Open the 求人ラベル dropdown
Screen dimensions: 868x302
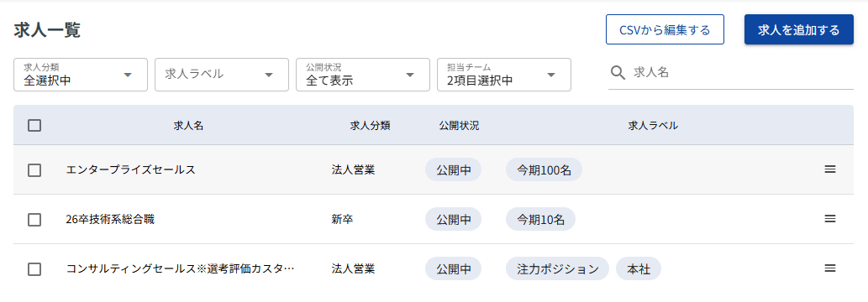(222, 75)
